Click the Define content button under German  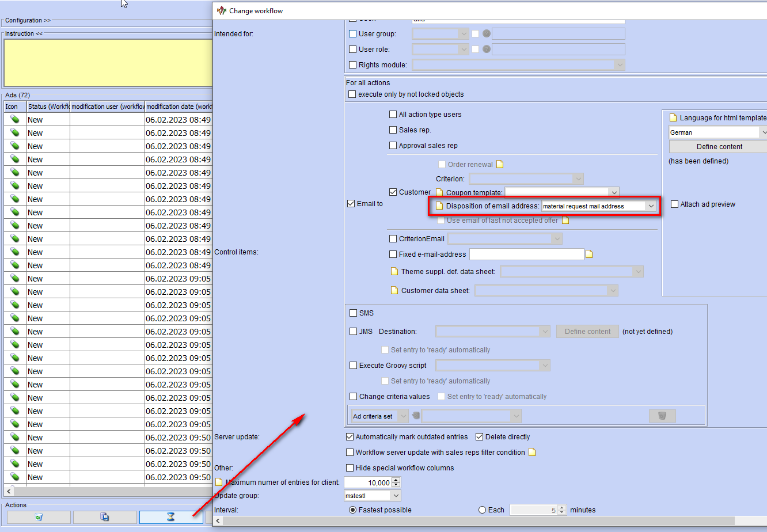(719, 147)
